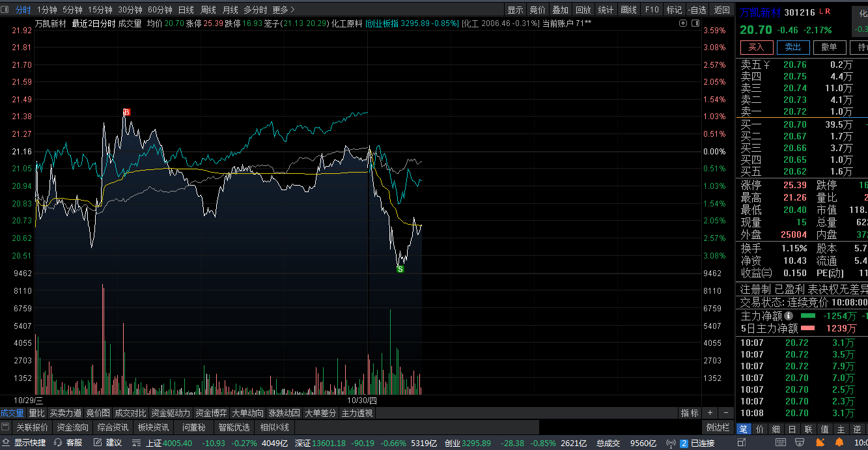Select the 大单动向 indicator tab
868x450 pixels.
tap(247, 413)
